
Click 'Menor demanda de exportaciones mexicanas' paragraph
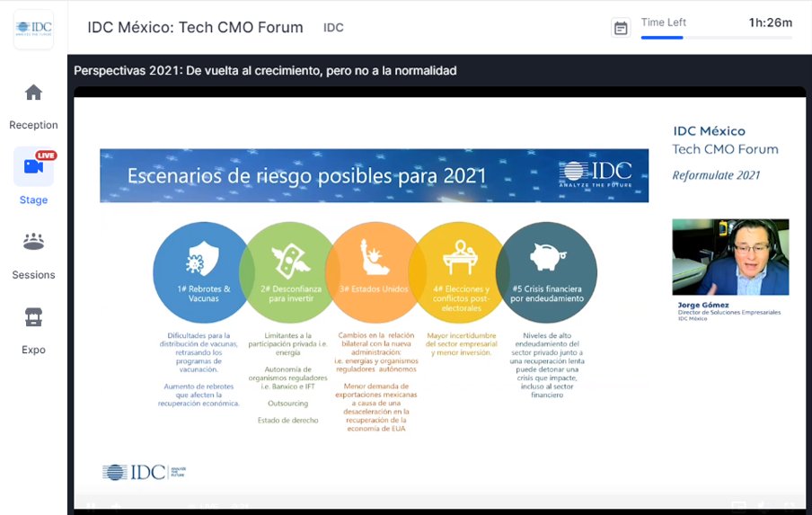(376, 407)
